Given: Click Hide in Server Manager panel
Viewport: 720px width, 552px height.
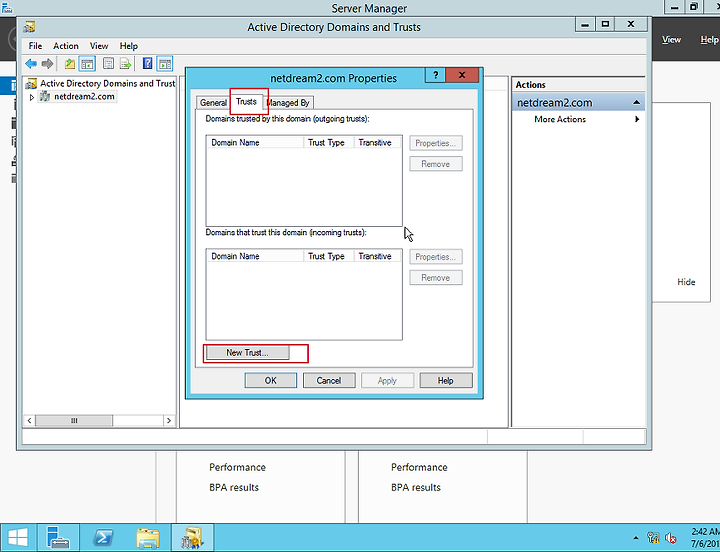Looking at the screenshot, I should click(686, 282).
